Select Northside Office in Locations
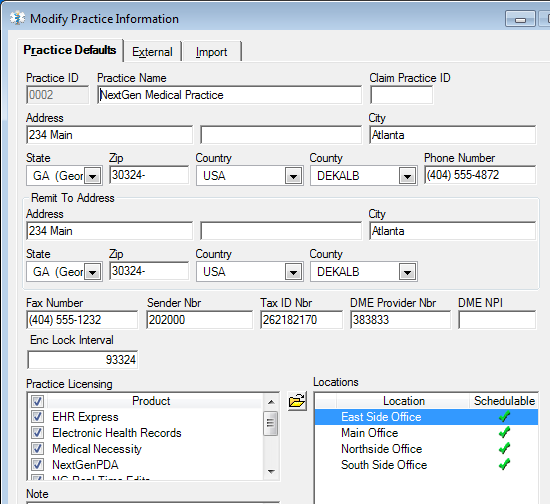The height and width of the screenshot is (504, 550). pos(426,449)
